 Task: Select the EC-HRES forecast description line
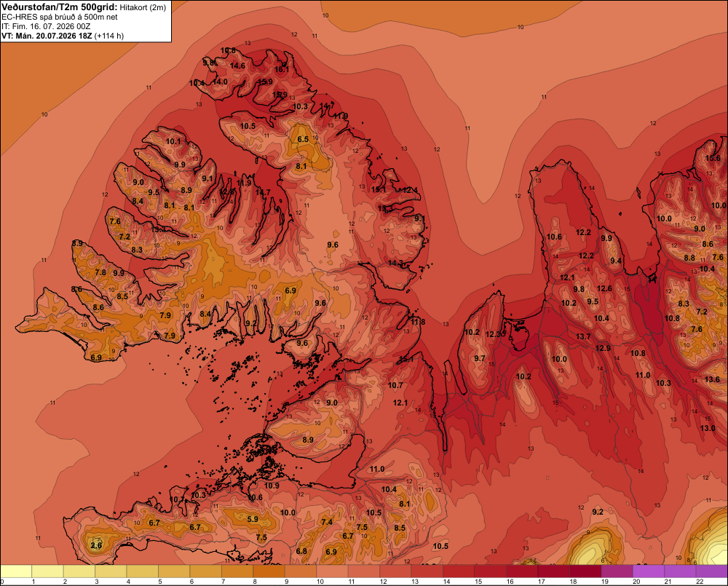coord(60,17)
